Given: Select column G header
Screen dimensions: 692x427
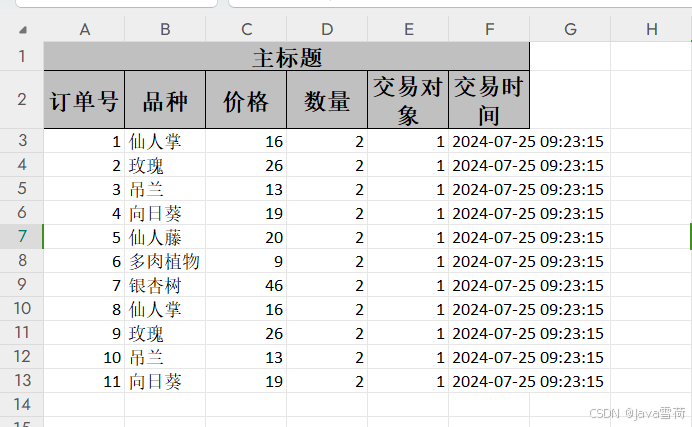Looking at the screenshot, I should [570, 30].
